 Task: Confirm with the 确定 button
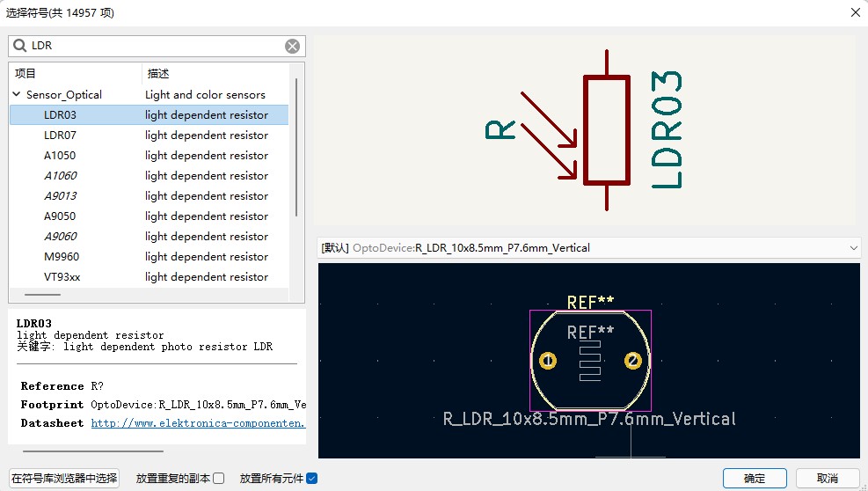click(755, 479)
